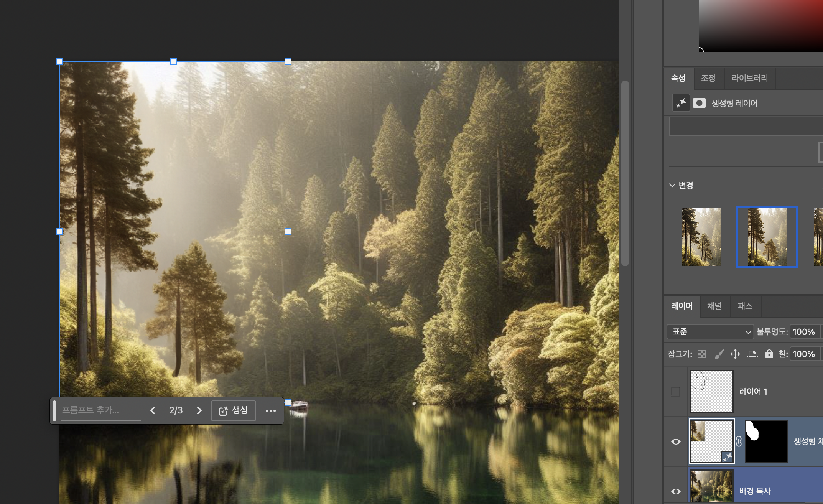
Task: Click the mask link chain icon
Action: (739, 441)
